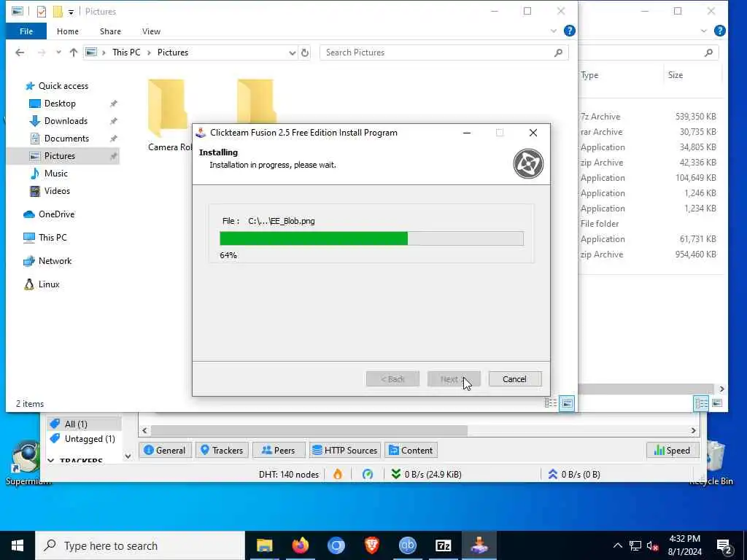The width and height of the screenshot is (747, 560).
Task: Open the HTTP Sources tab in qBittorrent
Action: click(345, 450)
